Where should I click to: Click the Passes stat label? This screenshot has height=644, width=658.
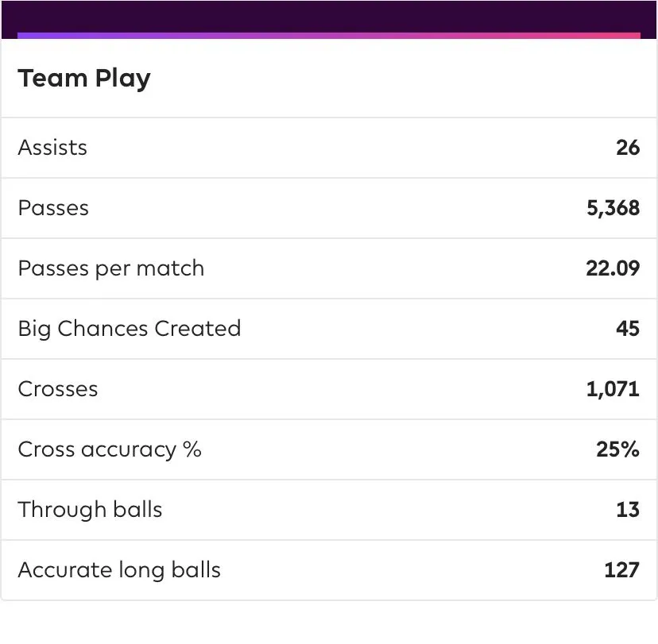(x=53, y=208)
